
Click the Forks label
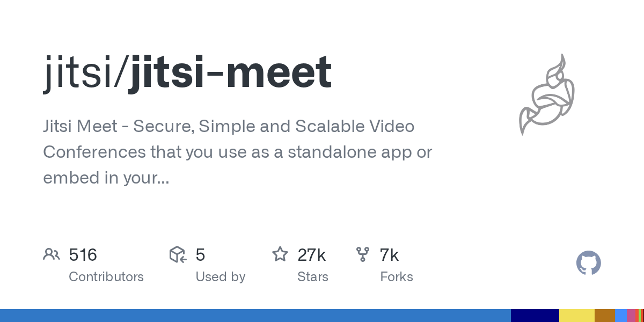pos(397,277)
